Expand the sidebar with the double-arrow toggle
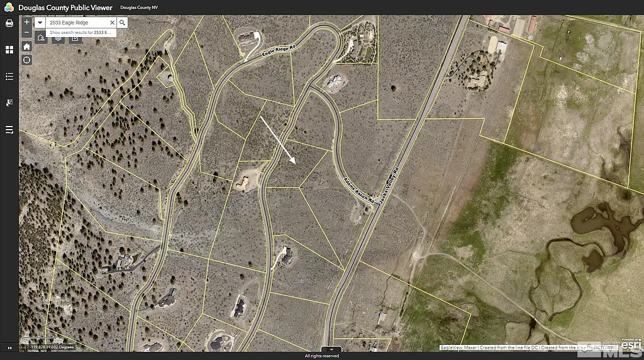The height and width of the screenshot is (360, 644). (9, 347)
